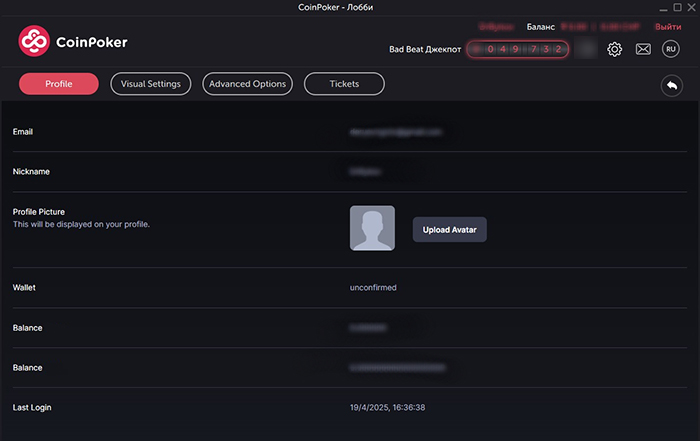Click the CoinPoker brand name text
Viewport: 700px width, 441px height.
(92, 42)
